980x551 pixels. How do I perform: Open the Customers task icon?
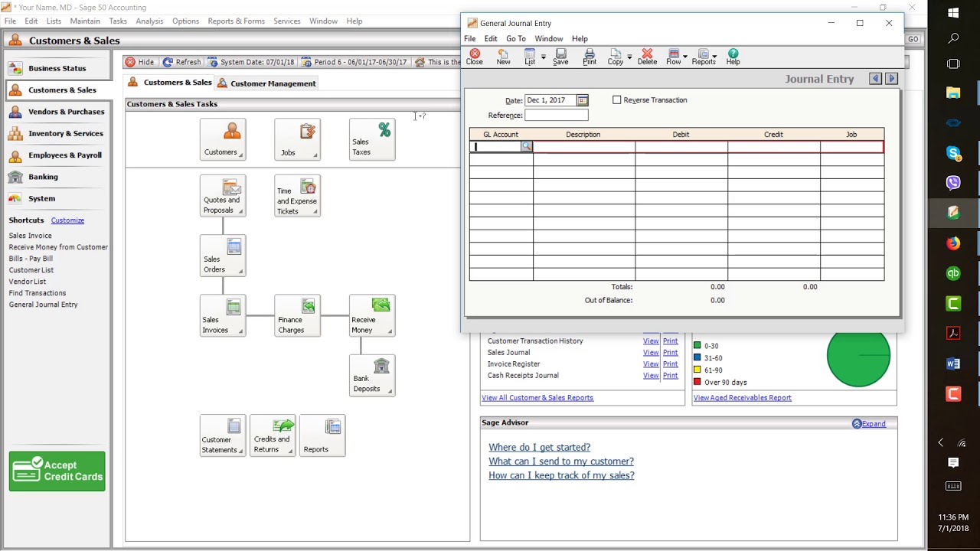pos(223,139)
